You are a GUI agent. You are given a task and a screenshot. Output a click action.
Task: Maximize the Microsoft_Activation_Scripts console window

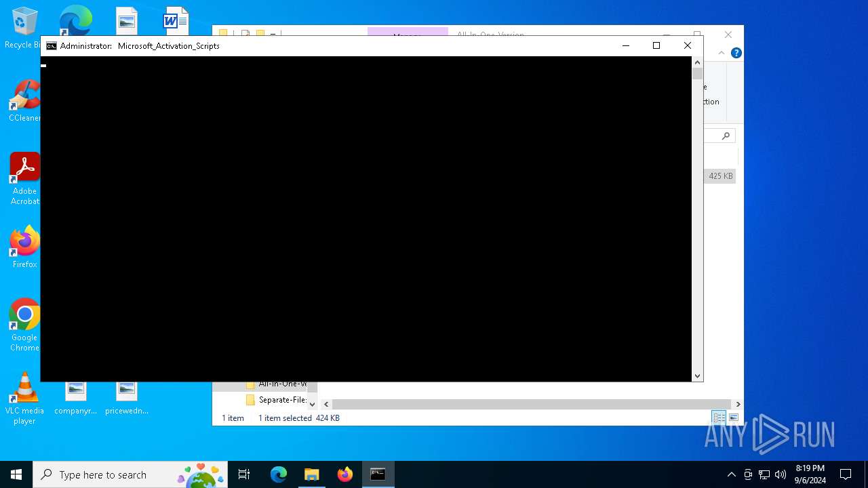click(x=656, y=45)
